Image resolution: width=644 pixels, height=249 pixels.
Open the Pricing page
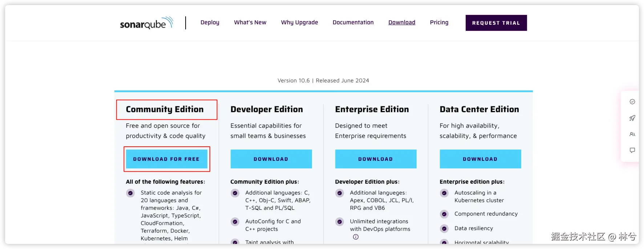(x=439, y=23)
